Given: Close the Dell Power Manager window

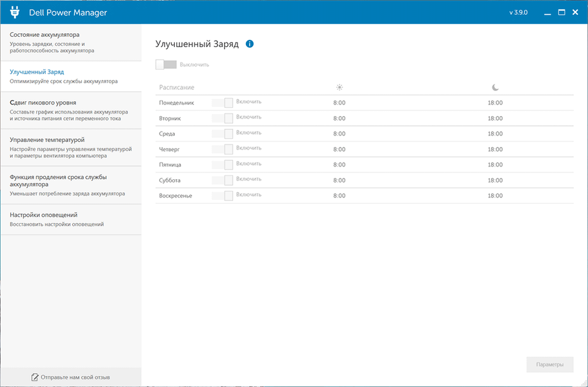Looking at the screenshot, I should [x=575, y=12].
